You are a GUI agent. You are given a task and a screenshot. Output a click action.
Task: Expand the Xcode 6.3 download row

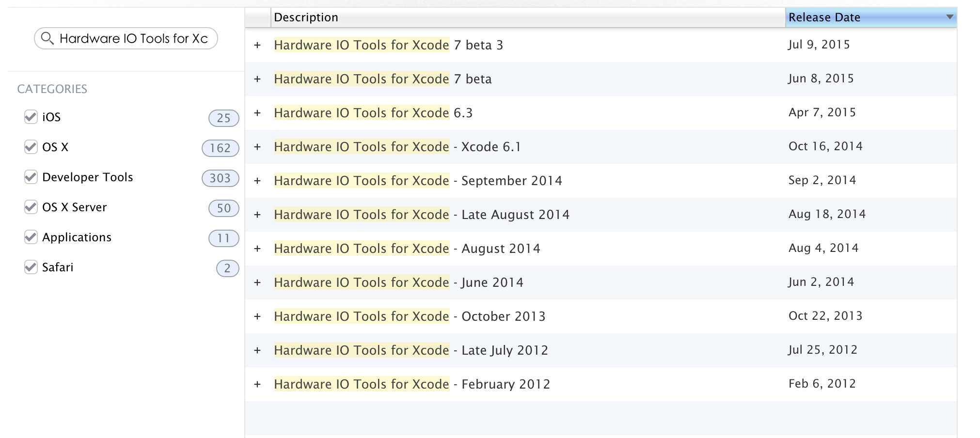257,113
